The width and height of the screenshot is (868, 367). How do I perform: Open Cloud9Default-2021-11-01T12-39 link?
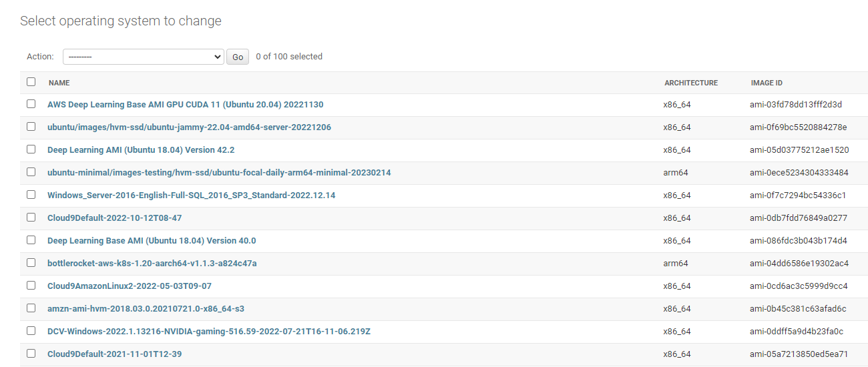click(114, 354)
